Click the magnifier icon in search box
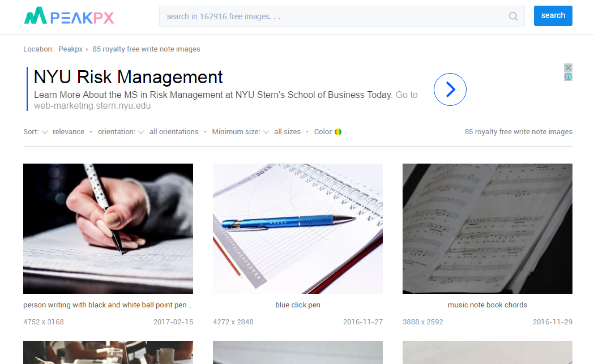The width and height of the screenshot is (594, 364). (514, 16)
